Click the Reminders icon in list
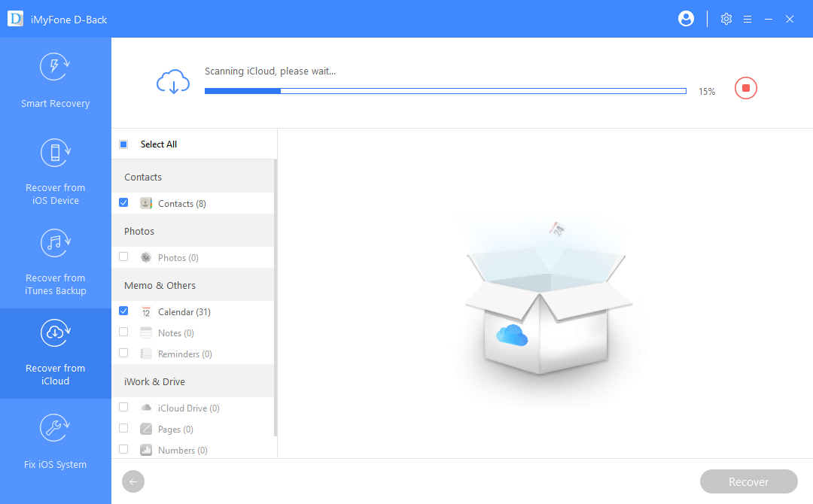 coord(146,354)
